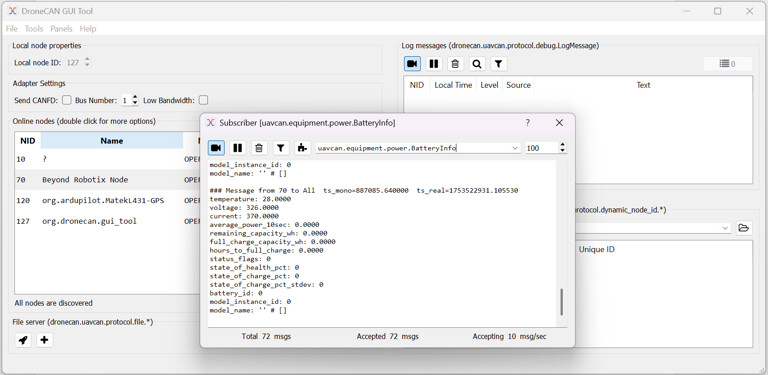Viewport: 768px width, 375px height.
Task: Close the Subscriber BatteryInfo window
Action: [x=559, y=123]
